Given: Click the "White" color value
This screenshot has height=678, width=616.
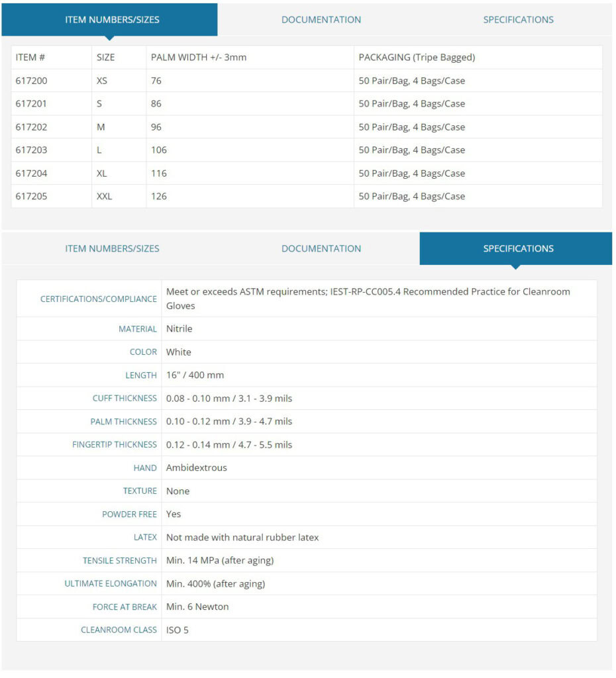Looking at the screenshot, I should [178, 352].
